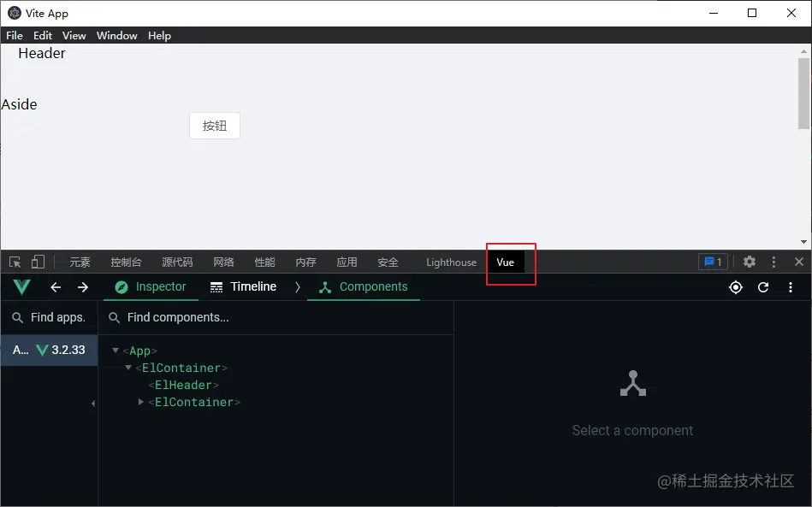Click the inspect element picker icon
Screen dimensions: 812x507
click(15, 262)
